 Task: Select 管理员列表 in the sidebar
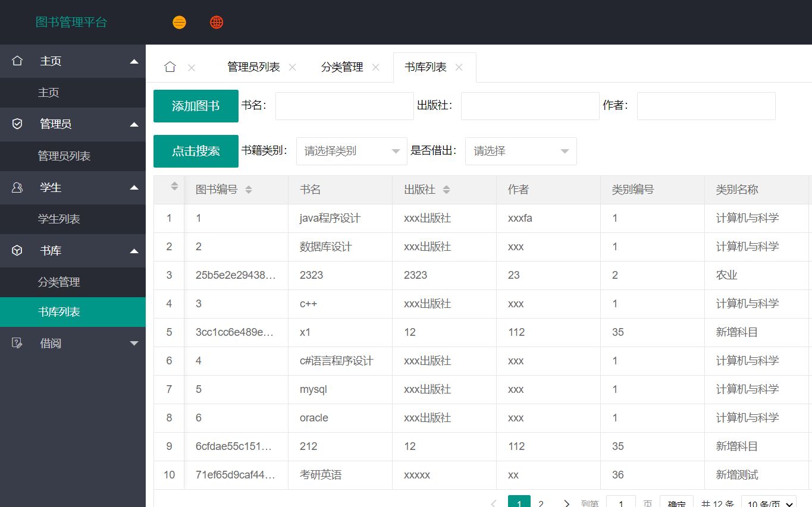64,156
